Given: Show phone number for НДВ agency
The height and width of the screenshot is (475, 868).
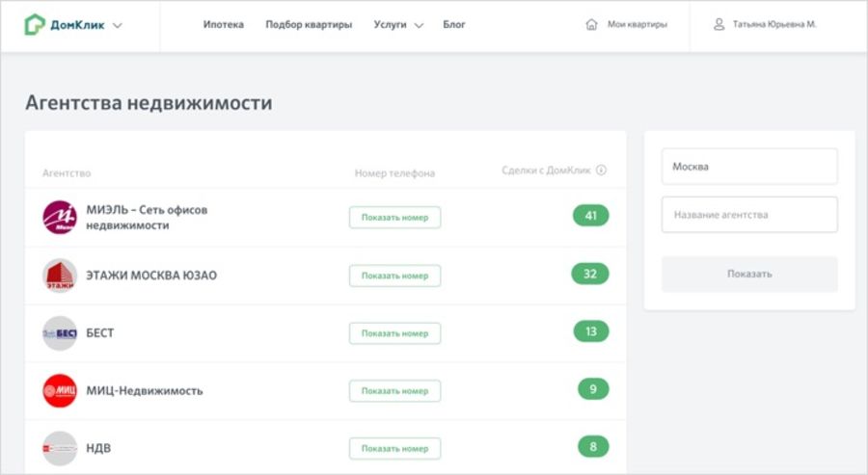Looking at the screenshot, I should [x=394, y=448].
